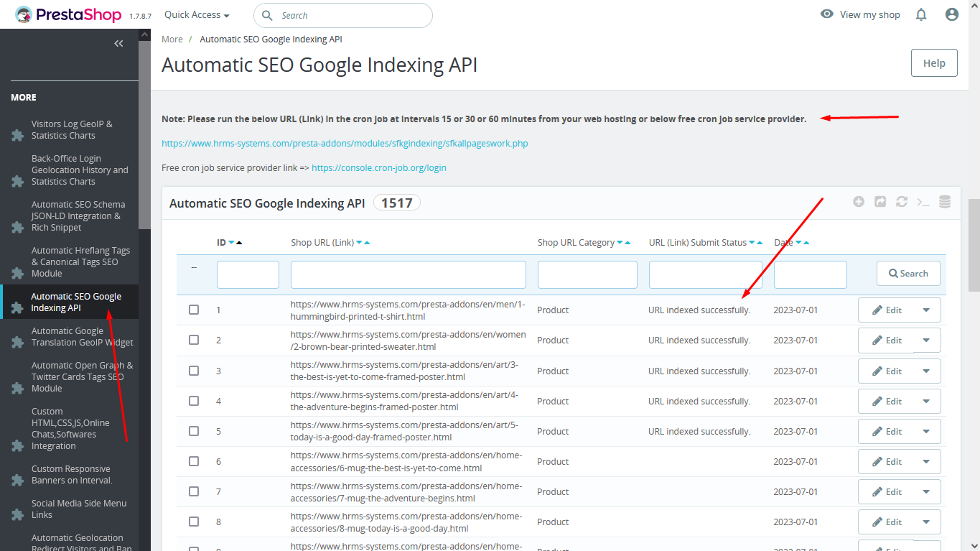The image size is (980, 551).
Task: Refresh the list with the refresh icon
Action: click(x=902, y=202)
